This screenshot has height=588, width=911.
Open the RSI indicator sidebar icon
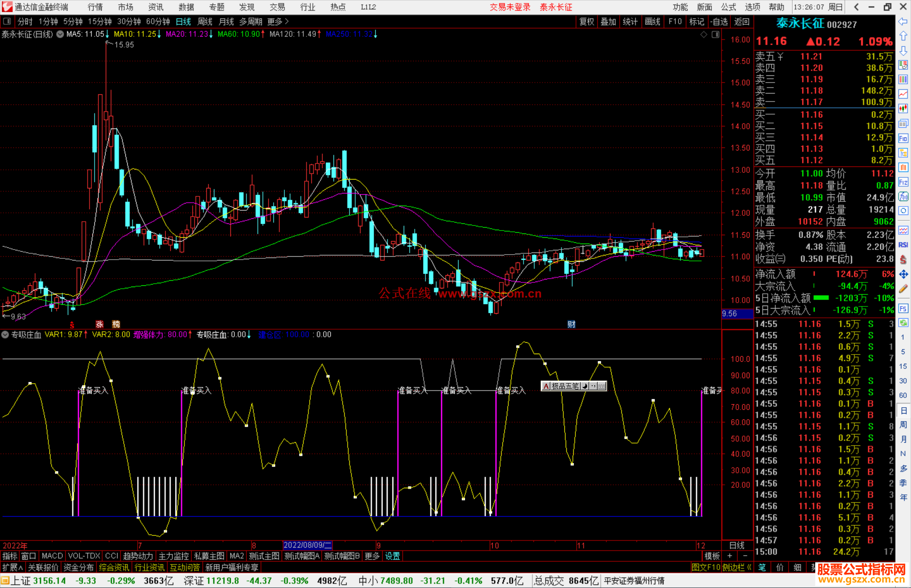903,245
